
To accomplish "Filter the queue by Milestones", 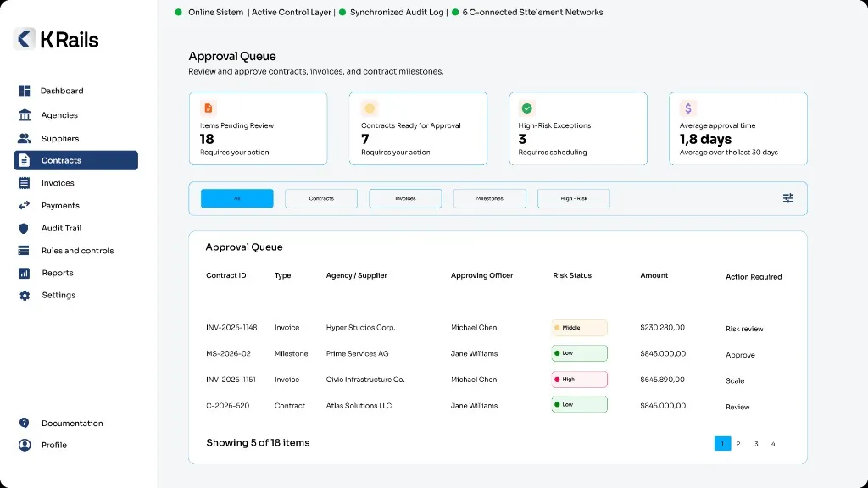I will coord(489,198).
